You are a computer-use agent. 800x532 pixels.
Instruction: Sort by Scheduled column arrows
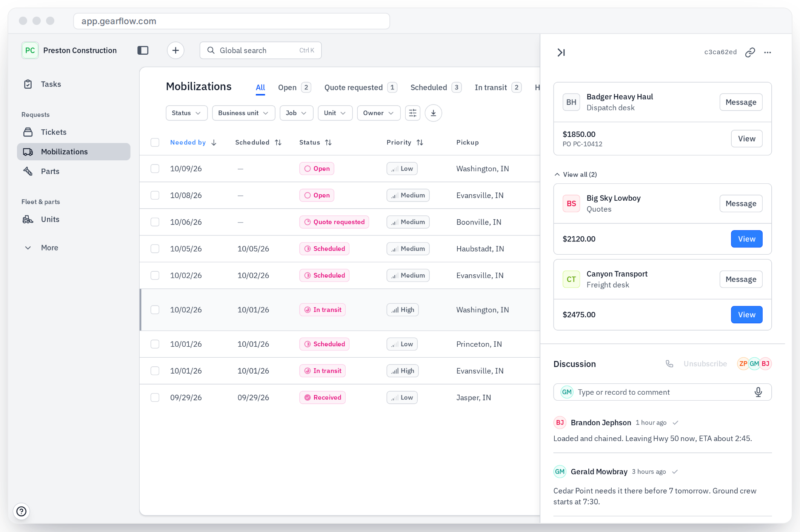pos(278,142)
